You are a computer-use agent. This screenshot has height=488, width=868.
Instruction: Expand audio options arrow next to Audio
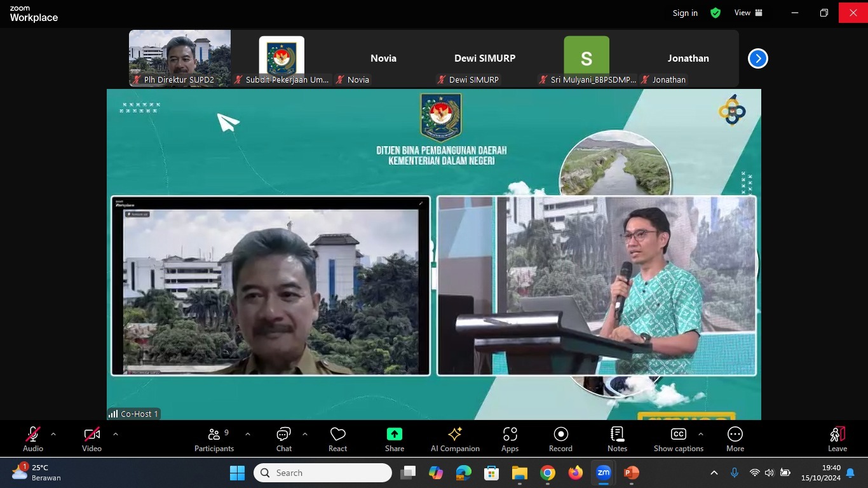tap(53, 434)
